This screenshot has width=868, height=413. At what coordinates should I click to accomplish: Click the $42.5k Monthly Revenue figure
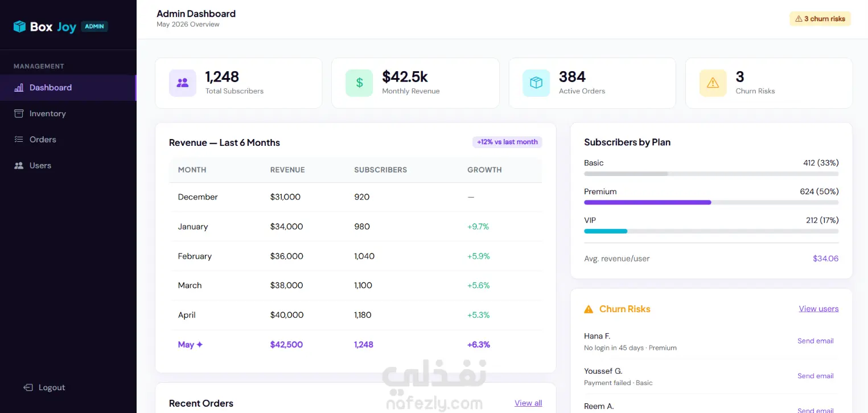[x=405, y=77]
